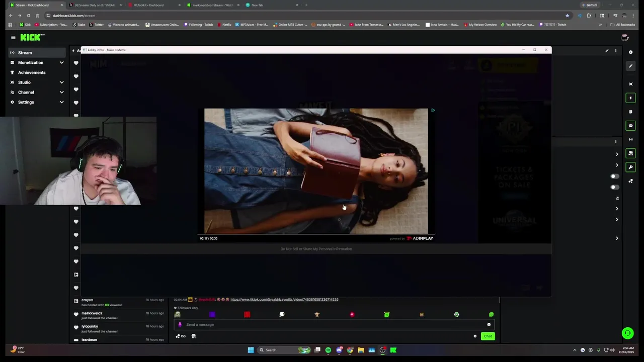Open Kick app from the taskbar
The image size is (644, 362).
click(x=393, y=350)
